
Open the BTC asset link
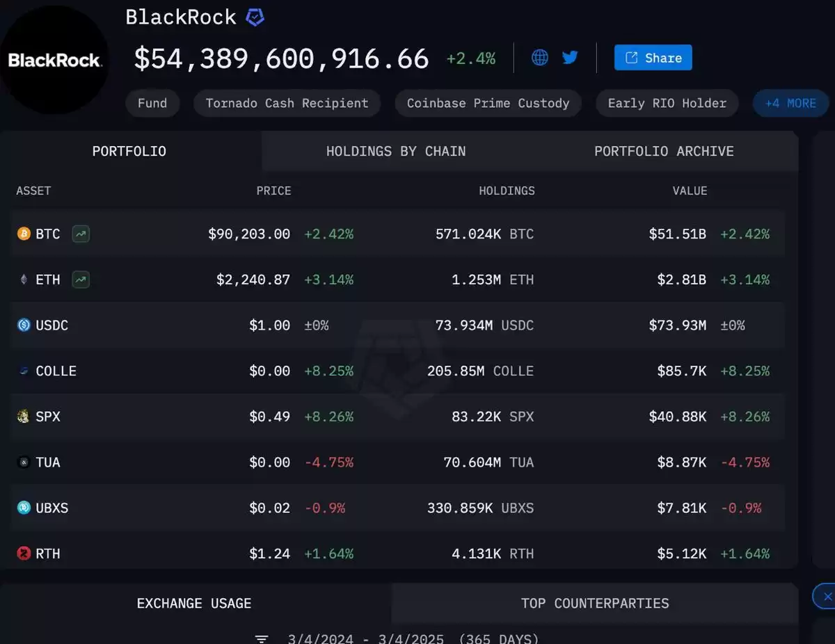tap(48, 234)
